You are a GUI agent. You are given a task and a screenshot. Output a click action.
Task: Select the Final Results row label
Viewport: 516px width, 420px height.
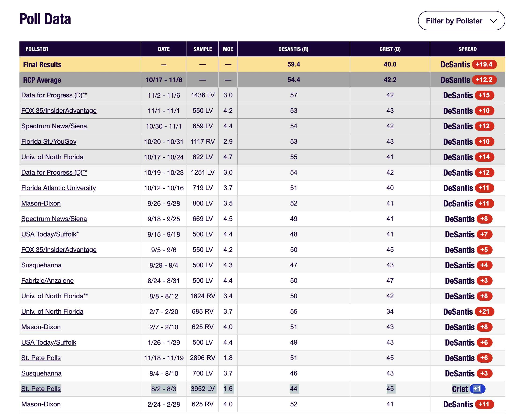click(x=42, y=65)
